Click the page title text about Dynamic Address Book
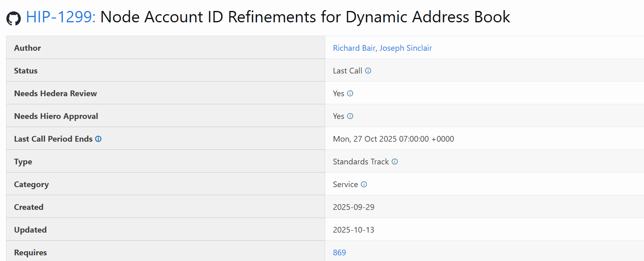644x261 pixels. [305, 17]
